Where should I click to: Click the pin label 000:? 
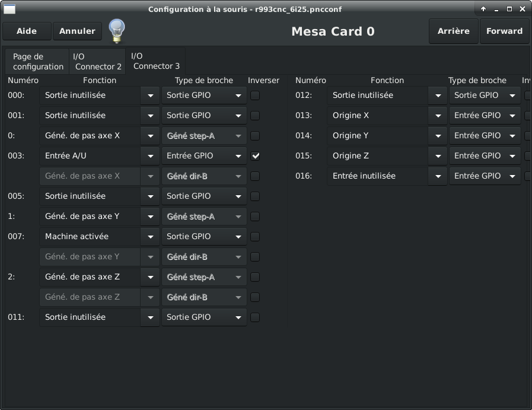click(16, 96)
